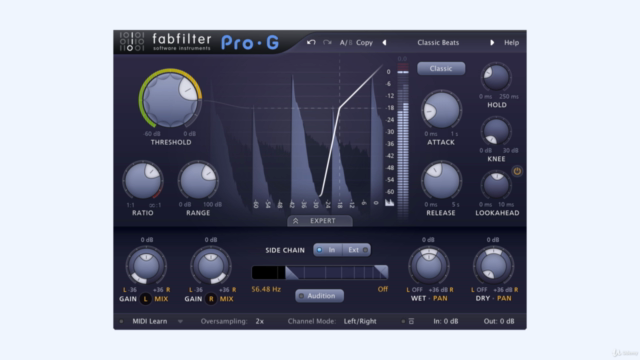Select side chain Ext option
The height and width of the screenshot is (360, 640).
(357, 250)
